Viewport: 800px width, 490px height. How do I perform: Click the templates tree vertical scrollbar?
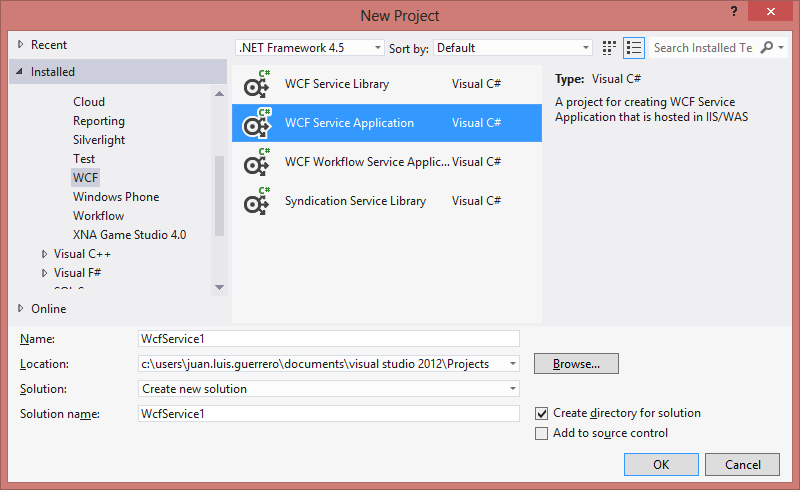click(220, 197)
